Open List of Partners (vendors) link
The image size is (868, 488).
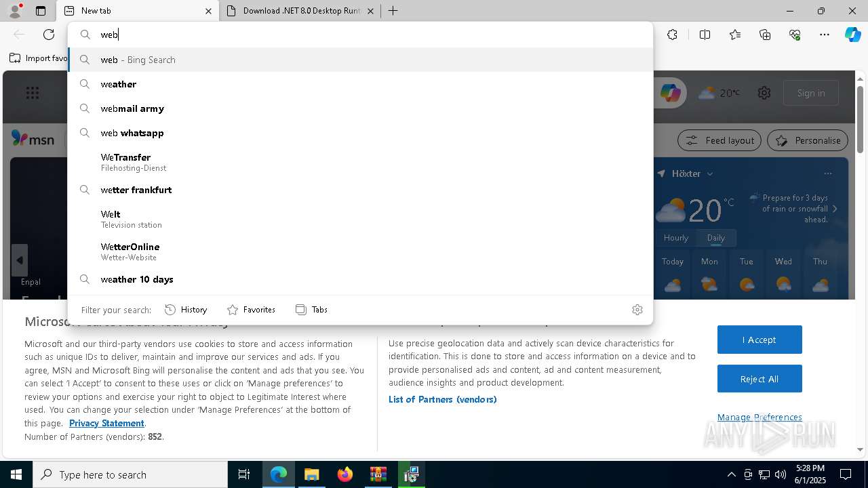[443, 399]
